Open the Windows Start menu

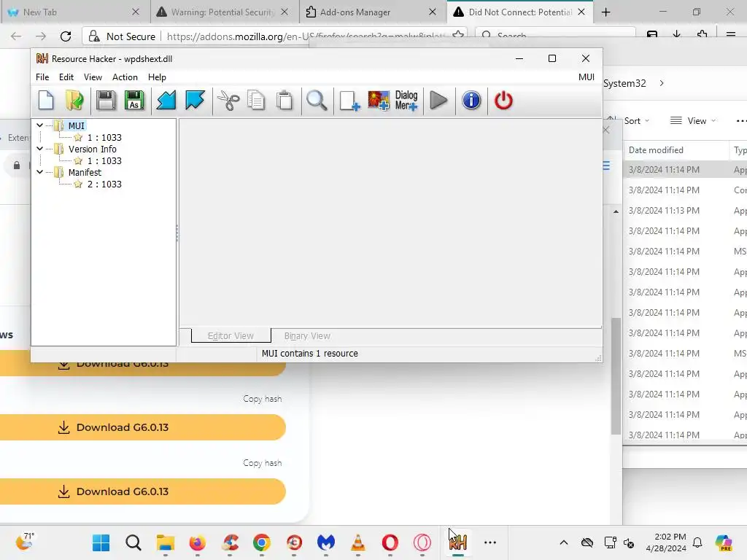[101, 542]
